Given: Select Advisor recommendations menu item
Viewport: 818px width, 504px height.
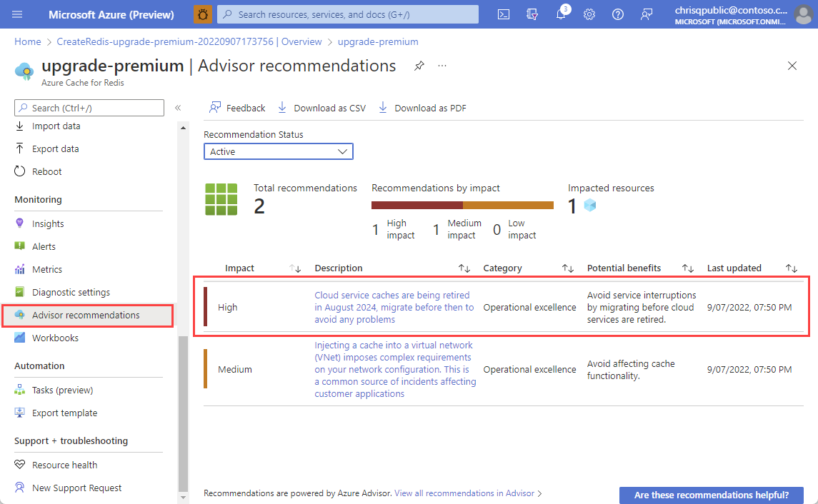Looking at the screenshot, I should click(x=88, y=316).
